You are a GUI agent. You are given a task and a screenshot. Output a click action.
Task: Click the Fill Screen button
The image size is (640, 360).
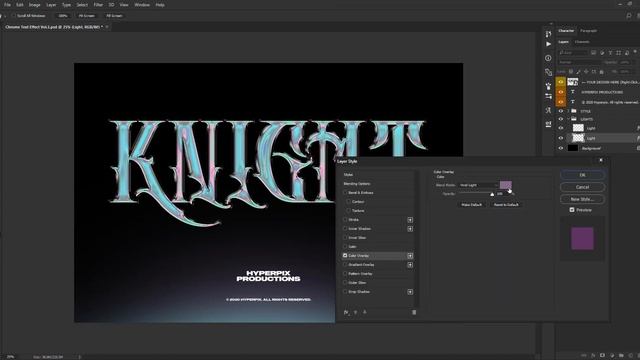(114, 16)
